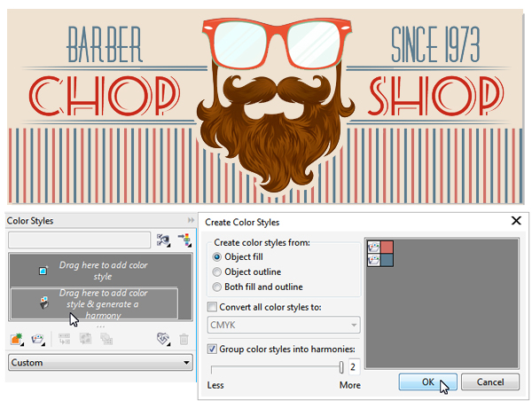Screen dimensions: 532x401
Task: Collapse the Color Styles docker with the arrows
Action: [x=191, y=220]
